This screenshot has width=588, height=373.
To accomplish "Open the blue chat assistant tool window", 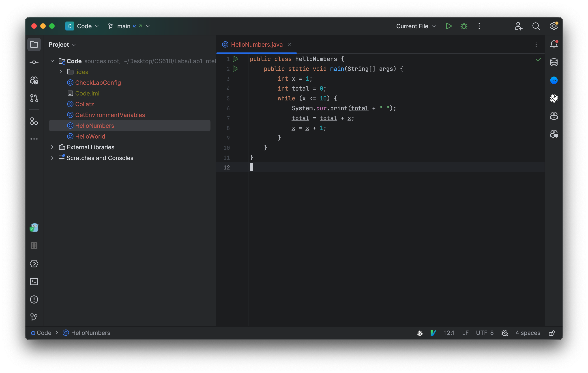I will (x=554, y=80).
